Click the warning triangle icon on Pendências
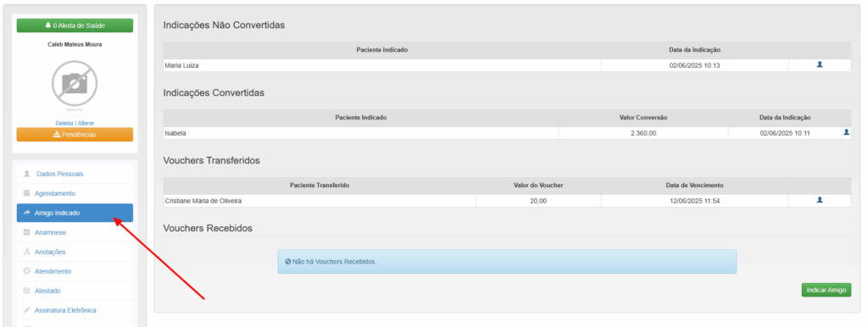Screen dimensions: 868x327 tap(57, 135)
